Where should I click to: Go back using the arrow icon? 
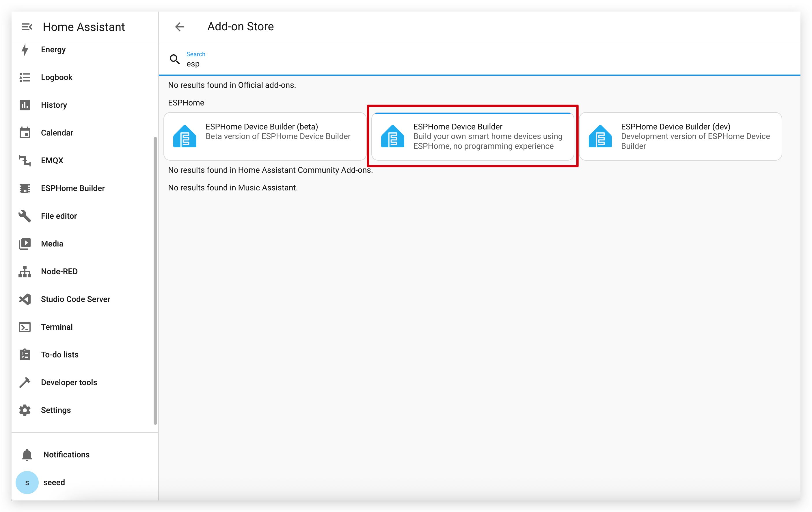180,27
